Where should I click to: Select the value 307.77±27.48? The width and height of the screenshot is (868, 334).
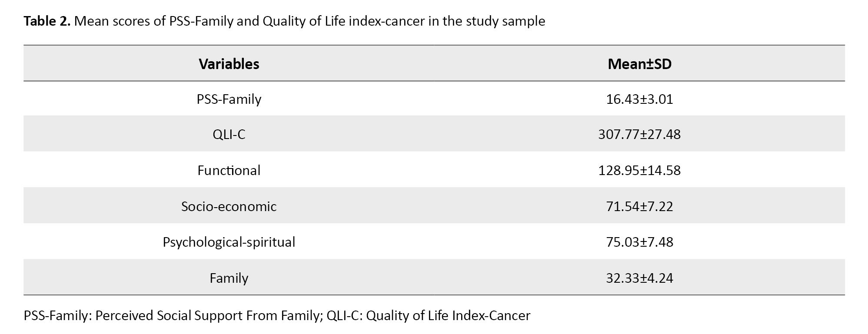click(639, 134)
